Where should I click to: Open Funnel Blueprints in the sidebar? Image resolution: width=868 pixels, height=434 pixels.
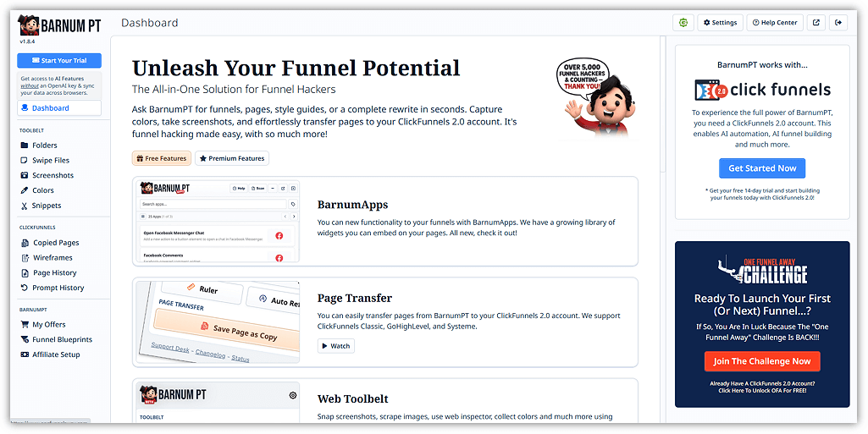(x=62, y=340)
